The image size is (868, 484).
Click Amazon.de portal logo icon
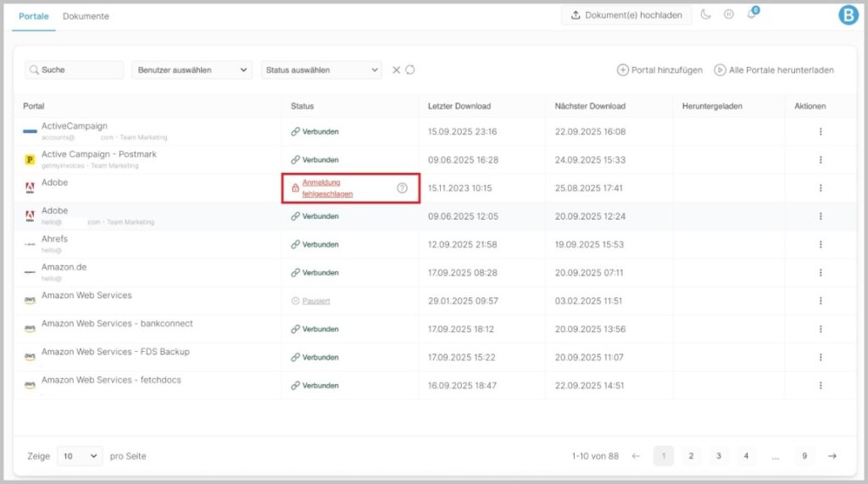click(x=30, y=272)
